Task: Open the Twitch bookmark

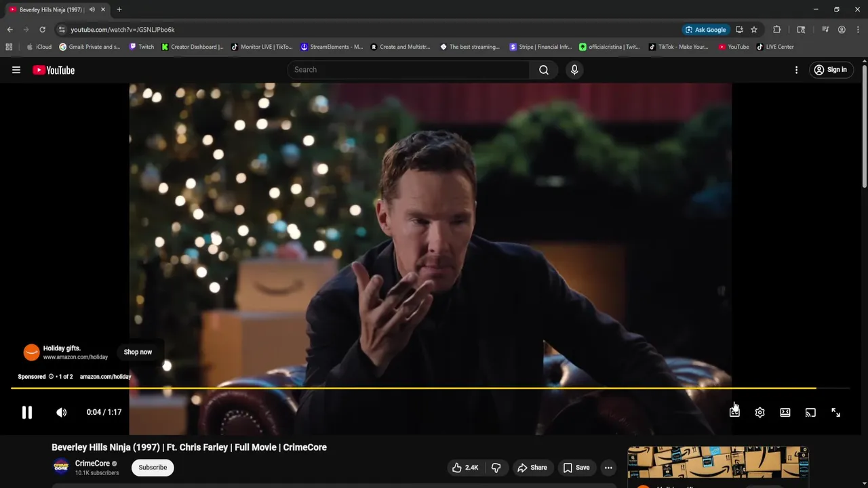Action: 141,47
